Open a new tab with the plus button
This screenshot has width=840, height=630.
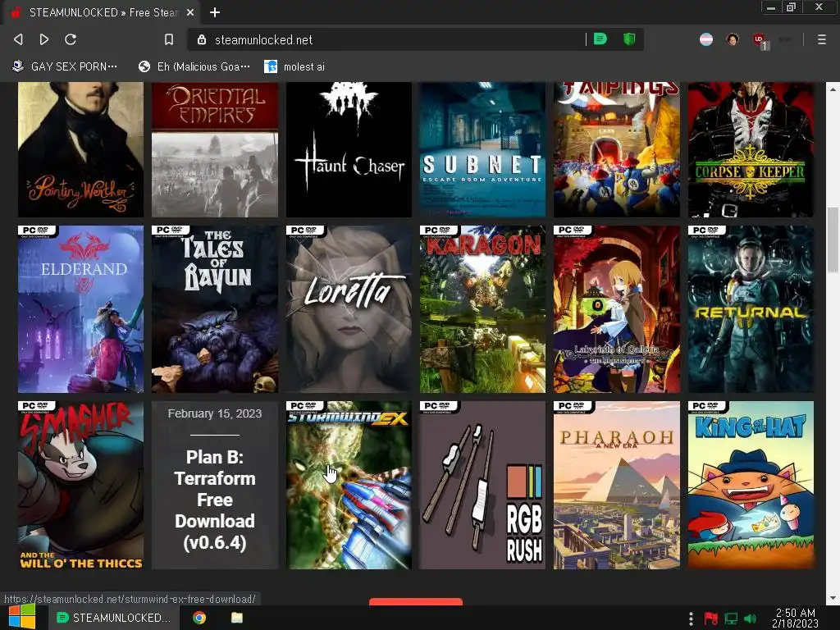coord(215,12)
